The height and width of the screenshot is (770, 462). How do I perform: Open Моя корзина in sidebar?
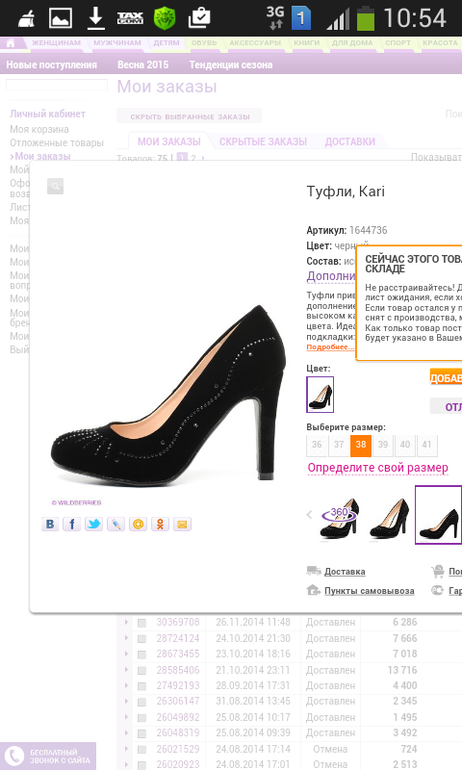[39, 129]
